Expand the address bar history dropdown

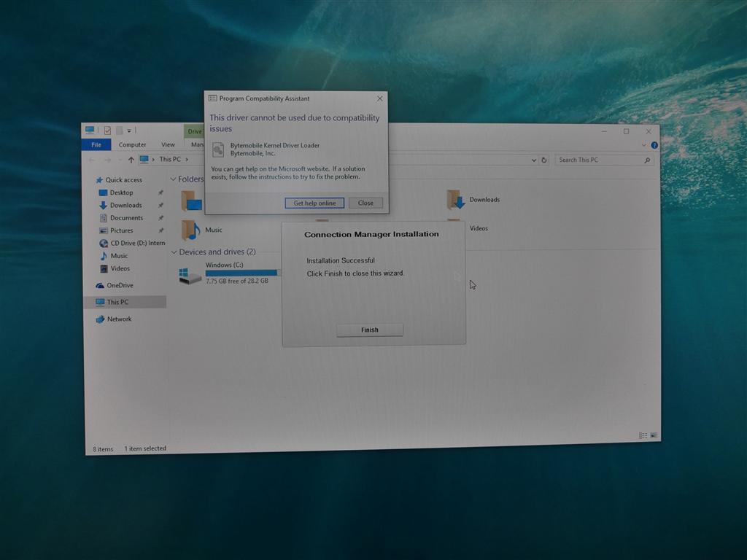tap(534, 160)
